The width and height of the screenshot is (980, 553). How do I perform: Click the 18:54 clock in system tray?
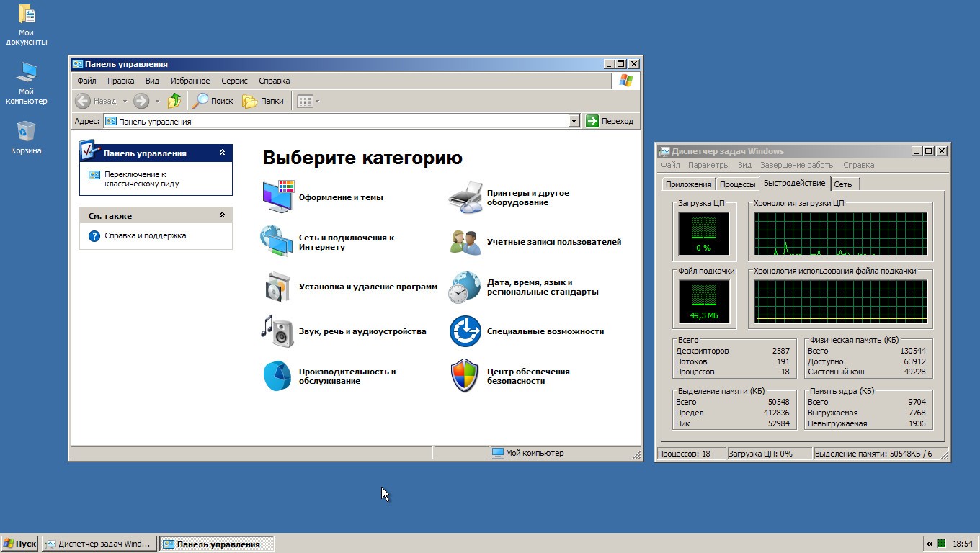coord(963,544)
